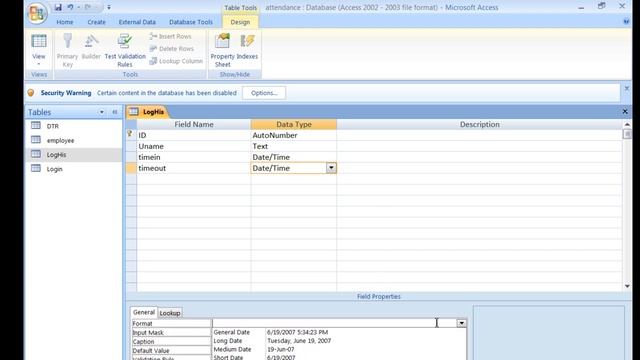The image size is (640, 360).
Task: Select the DTR table
Action: click(73, 126)
